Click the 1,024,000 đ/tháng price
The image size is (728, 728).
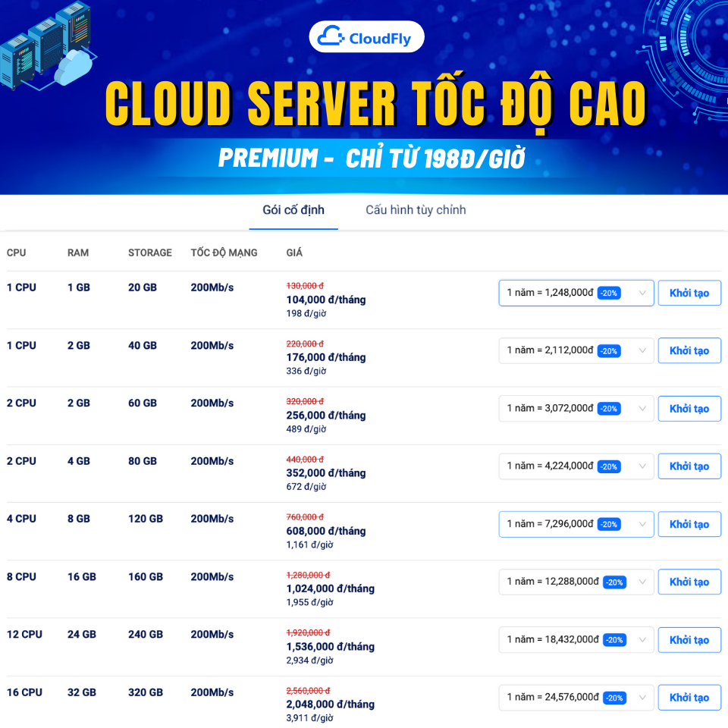[330, 588]
